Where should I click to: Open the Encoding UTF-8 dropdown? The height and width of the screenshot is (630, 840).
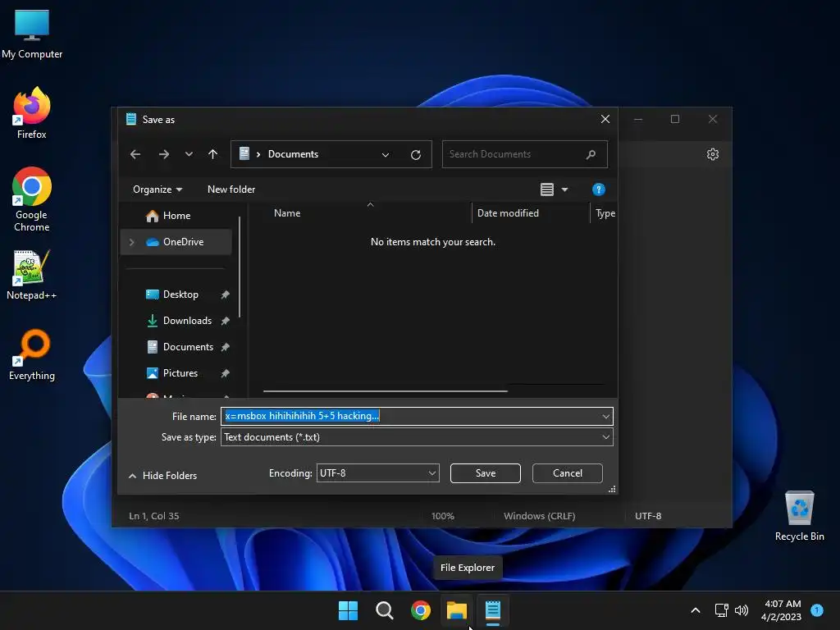tap(377, 473)
